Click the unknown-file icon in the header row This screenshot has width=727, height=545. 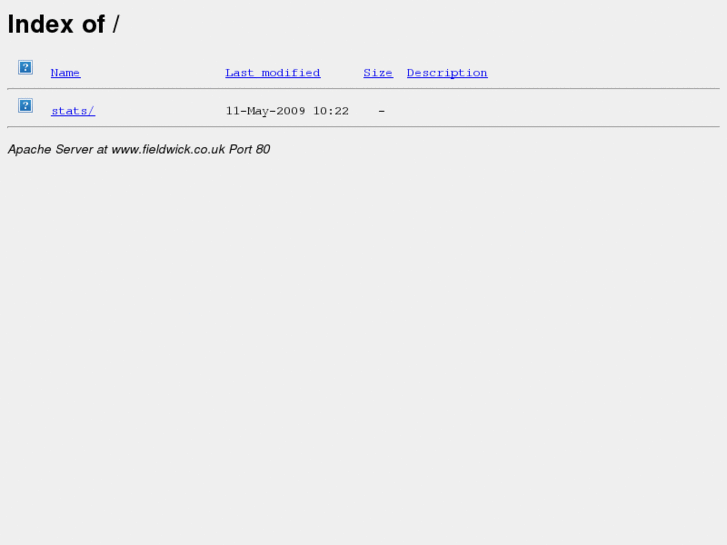click(x=26, y=67)
